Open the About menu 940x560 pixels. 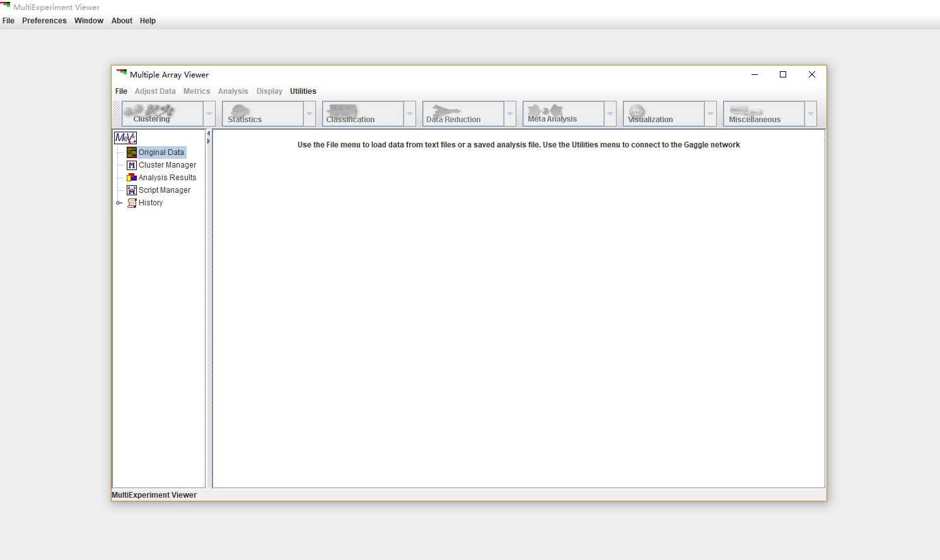pos(122,21)
